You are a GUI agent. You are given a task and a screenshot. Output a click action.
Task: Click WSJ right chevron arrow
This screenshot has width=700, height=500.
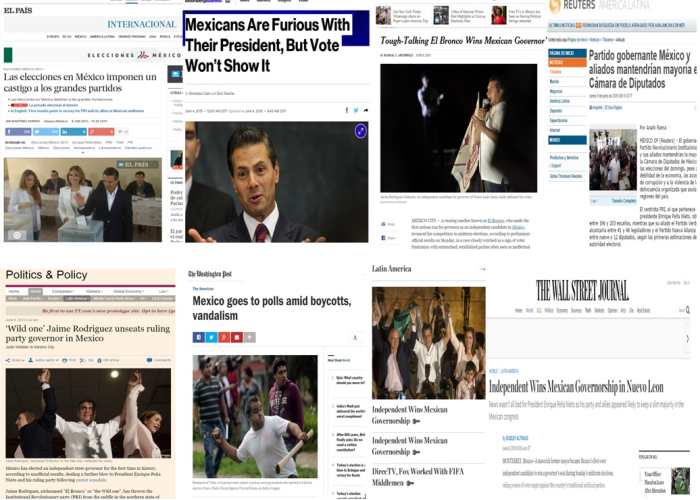tap(688, 339)
